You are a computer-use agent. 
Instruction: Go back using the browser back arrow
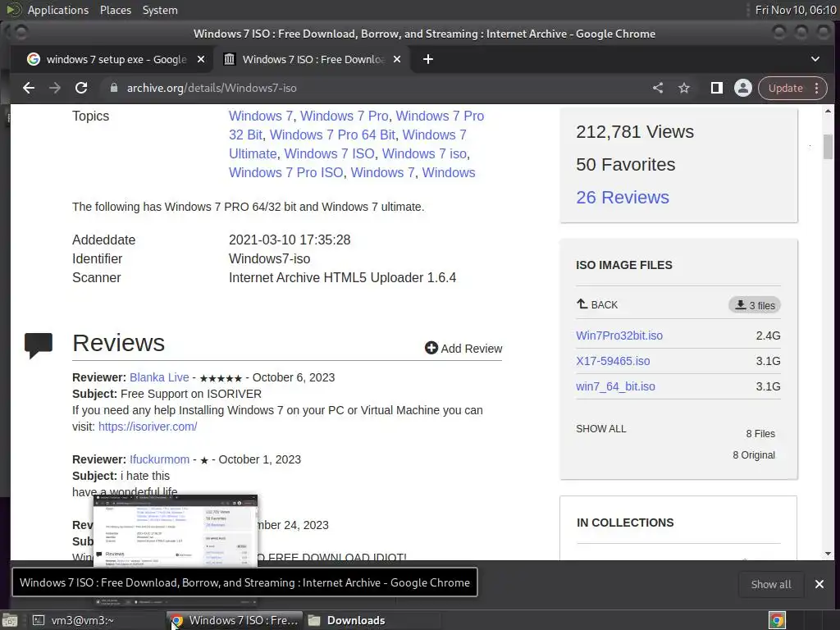click(29, 88)
